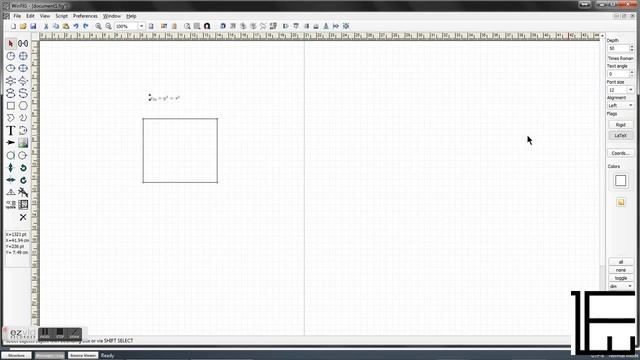
Task: Switch to the Source Viewer tab
Action: point(83,356)
